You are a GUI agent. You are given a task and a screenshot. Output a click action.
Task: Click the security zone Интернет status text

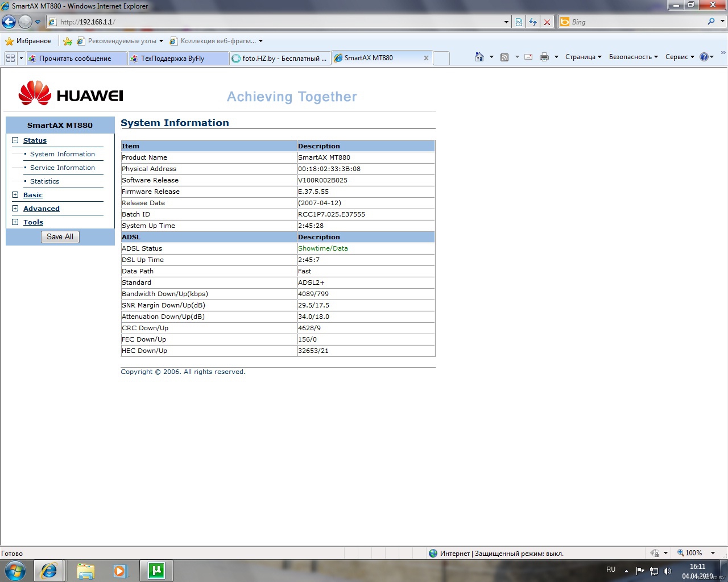(502, 553)
